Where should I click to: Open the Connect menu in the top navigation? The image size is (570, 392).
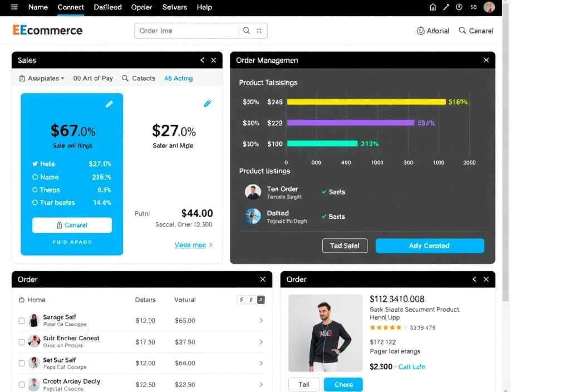tap(71, 7)
